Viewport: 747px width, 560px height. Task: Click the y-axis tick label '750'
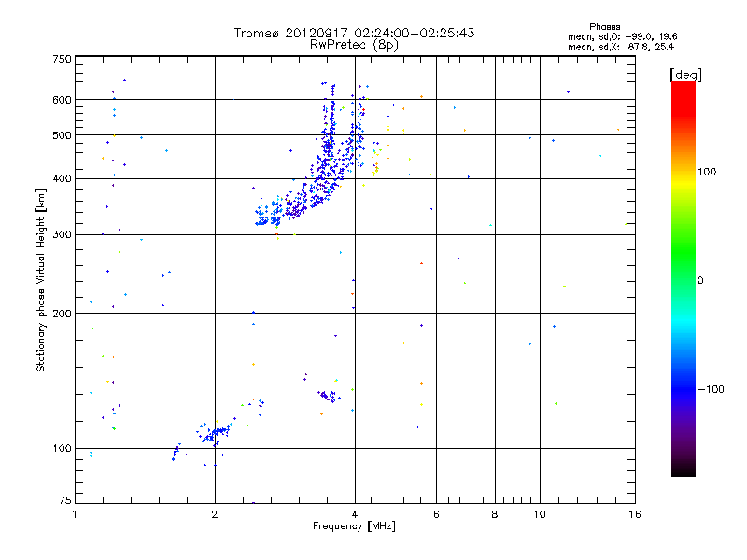pos(62,59)
